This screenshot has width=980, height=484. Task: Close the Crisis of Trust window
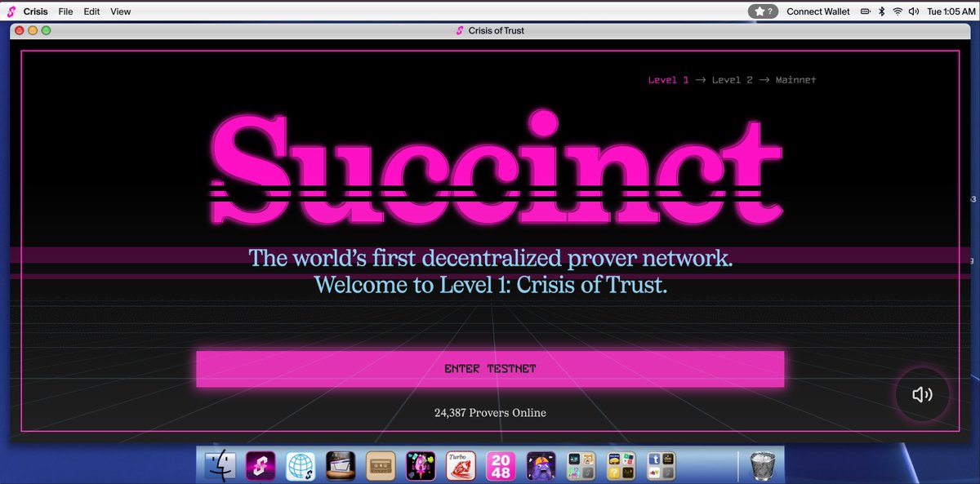[x=20, y=30]
